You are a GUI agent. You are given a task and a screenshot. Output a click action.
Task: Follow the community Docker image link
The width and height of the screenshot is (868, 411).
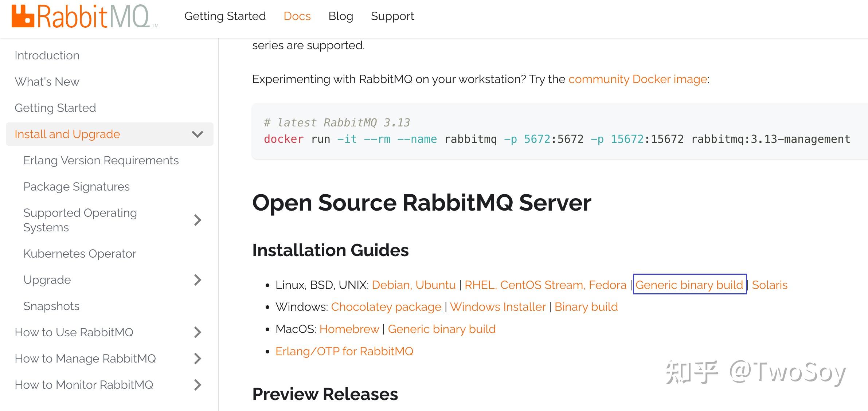pos(638,79)
